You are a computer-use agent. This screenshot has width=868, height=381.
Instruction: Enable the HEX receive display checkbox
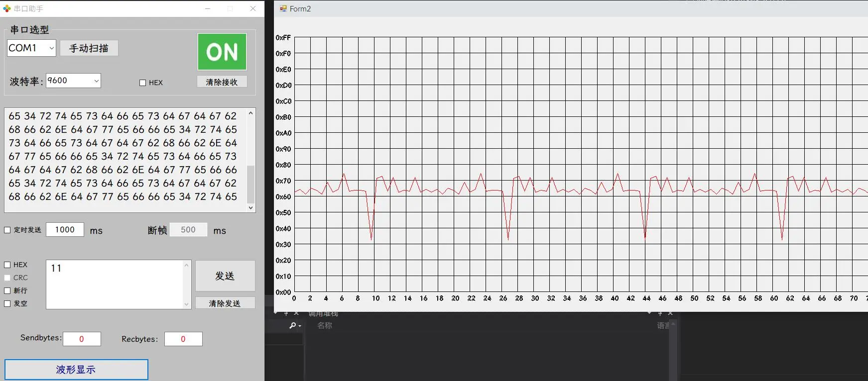tap(143, 83)
